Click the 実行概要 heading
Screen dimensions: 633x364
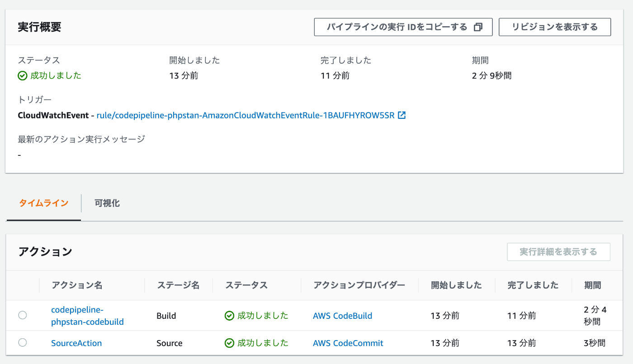(39, 27)
